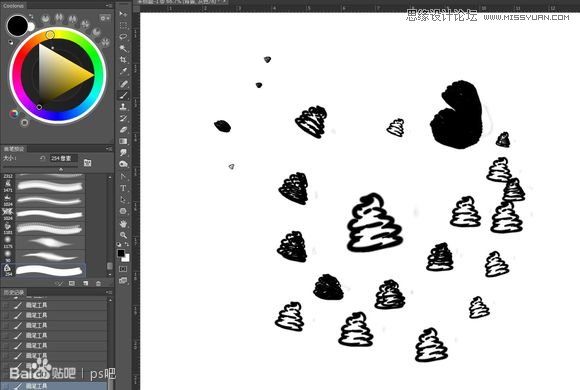
Task: Select the Lasso tool
Action: pyautogui.click(x=123, y=37)
